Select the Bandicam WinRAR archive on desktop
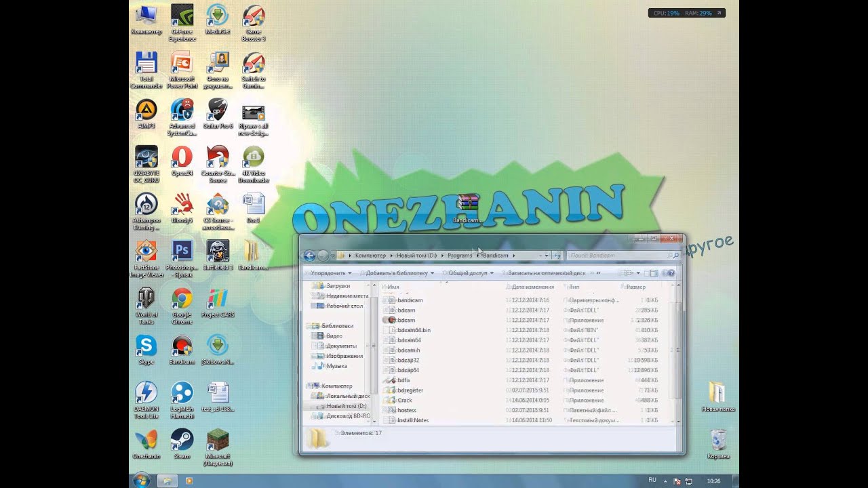Screen dimensions: 868x488 click(x=467, y=208)
